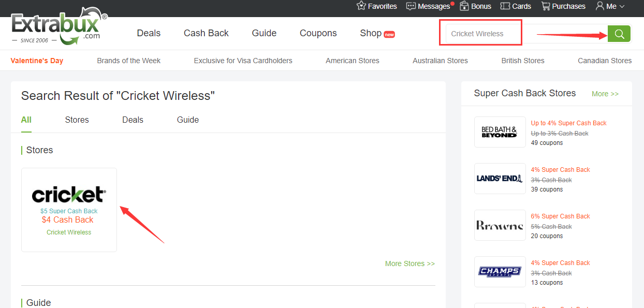Click 6% Super Cash Back for Browns
The height and width of the screenshot is (308, 644).
click(560, 216)
